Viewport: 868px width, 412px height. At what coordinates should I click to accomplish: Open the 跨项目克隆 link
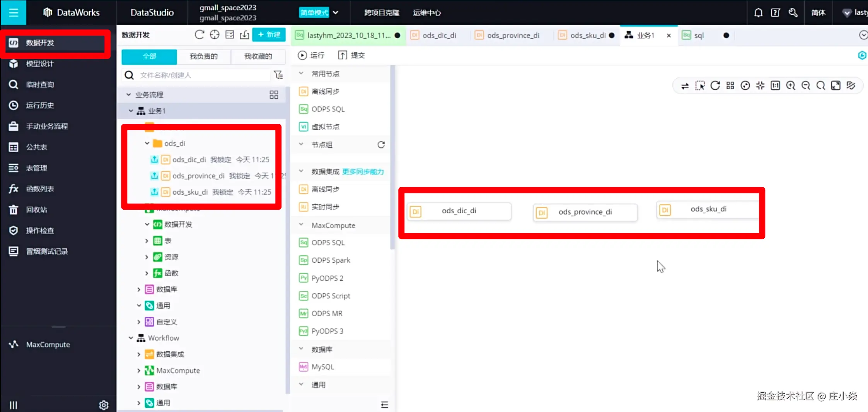382,13
